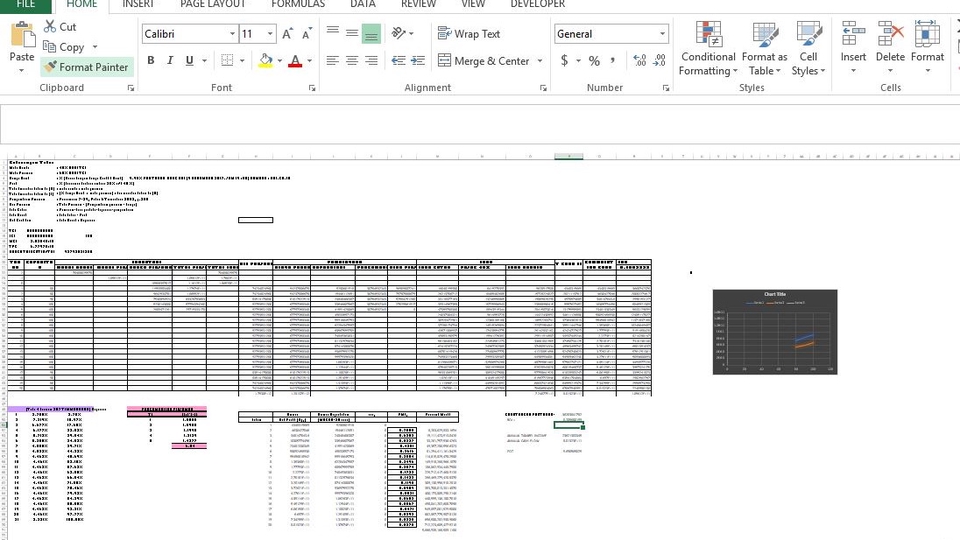Open the Merge & Center dropdown arrow
The width and height of the screenshot is (960, 540).
tap(540, 61)
